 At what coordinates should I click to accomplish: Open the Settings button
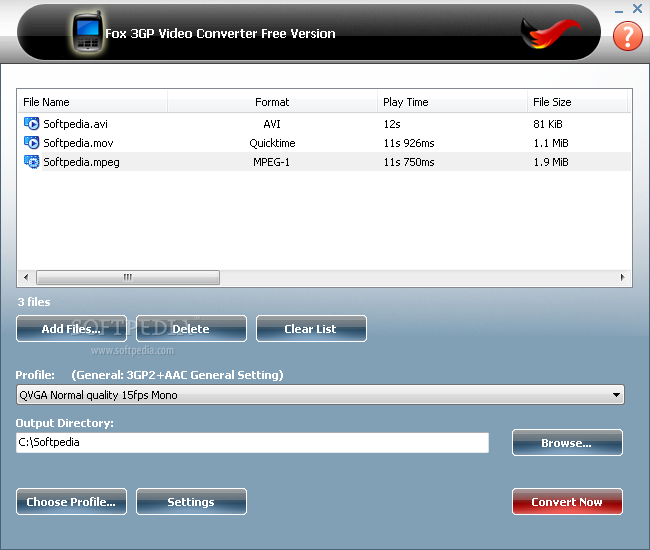191,502
